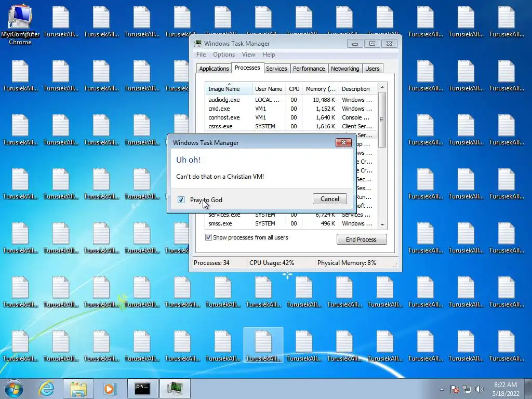532x399 pixels.
Task: Select the Processes tab
Action: pyautogui.click(x=247, y=68)
